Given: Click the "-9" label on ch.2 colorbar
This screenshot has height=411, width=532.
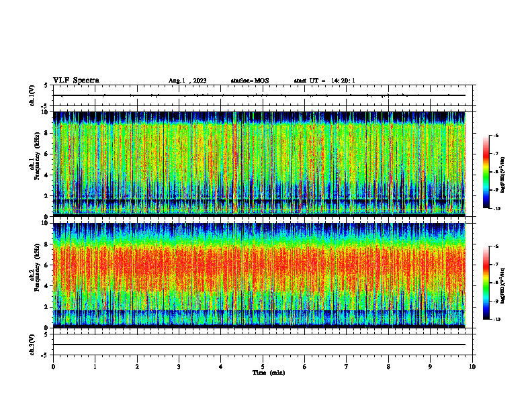Looking at the screenshot, I should (x=496, y=301).
